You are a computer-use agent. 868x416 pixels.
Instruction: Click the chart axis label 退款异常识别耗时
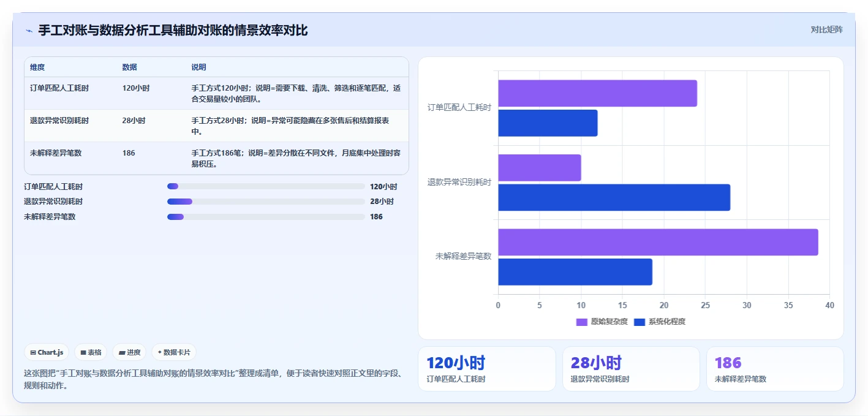click(x=459, y=182)
